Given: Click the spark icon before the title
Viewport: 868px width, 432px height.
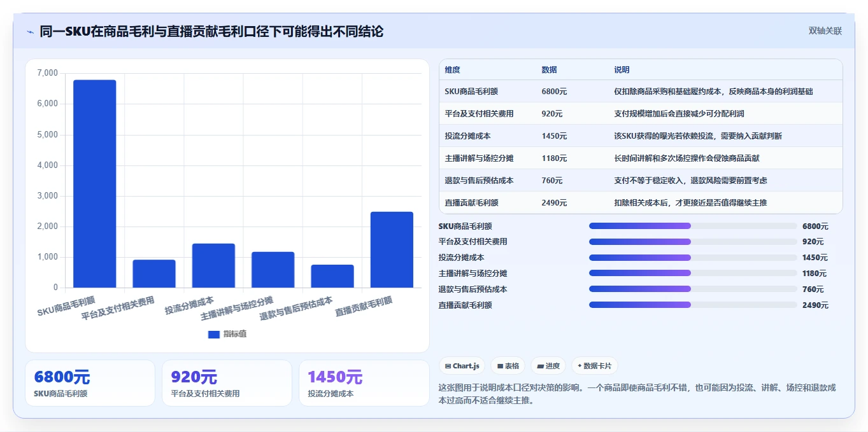Looking at the screenshot, I should [x=30, y=32].
